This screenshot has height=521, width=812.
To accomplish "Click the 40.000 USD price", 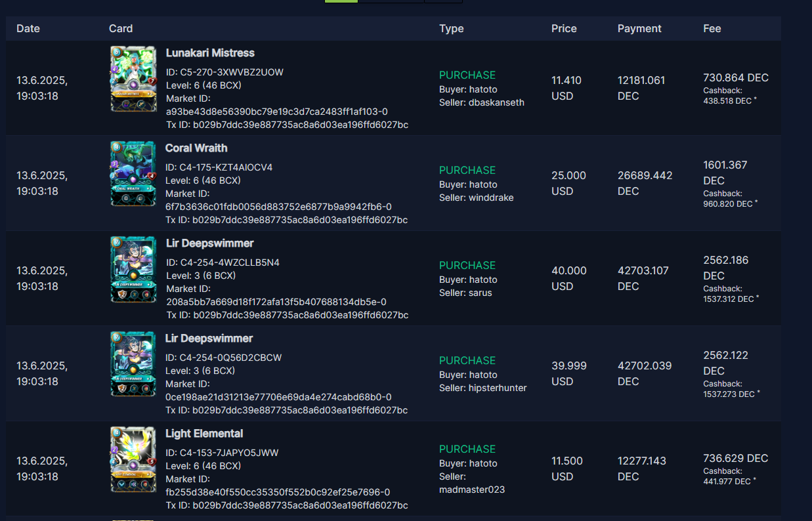I will pos(569,278).
